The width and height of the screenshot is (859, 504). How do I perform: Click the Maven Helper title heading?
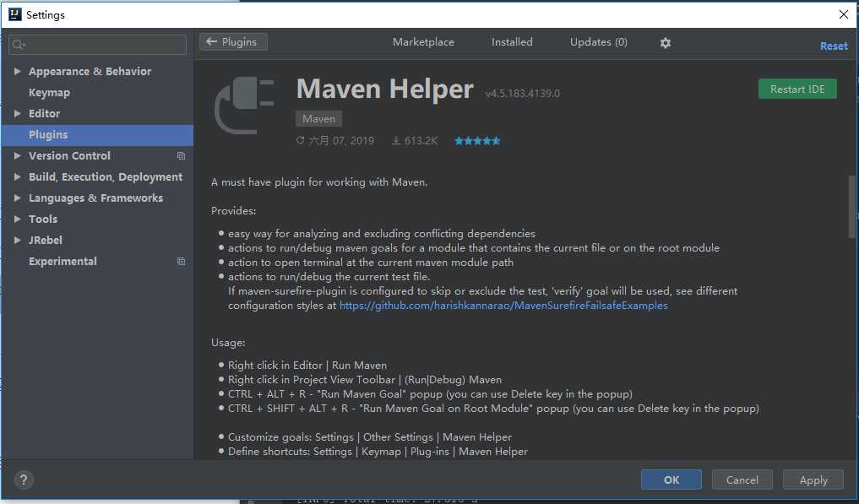coord(384,89)
